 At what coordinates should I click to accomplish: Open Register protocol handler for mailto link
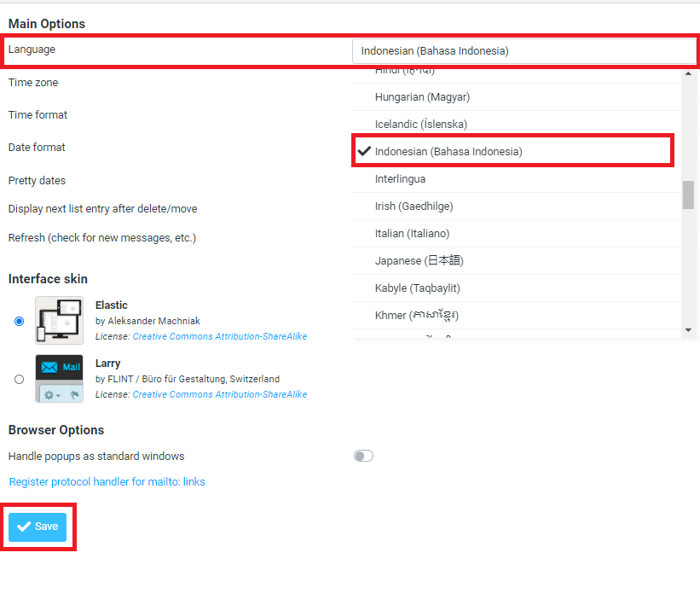[107, 482]
